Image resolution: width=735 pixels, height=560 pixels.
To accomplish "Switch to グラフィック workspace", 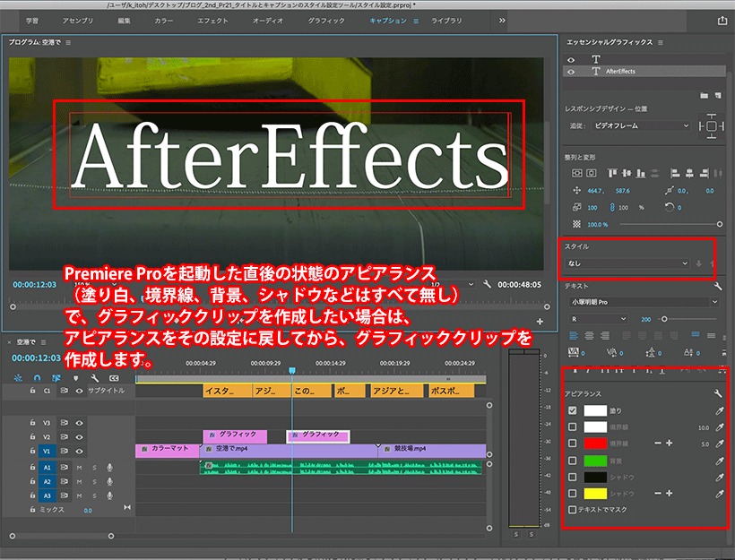I will click(326, 22).
